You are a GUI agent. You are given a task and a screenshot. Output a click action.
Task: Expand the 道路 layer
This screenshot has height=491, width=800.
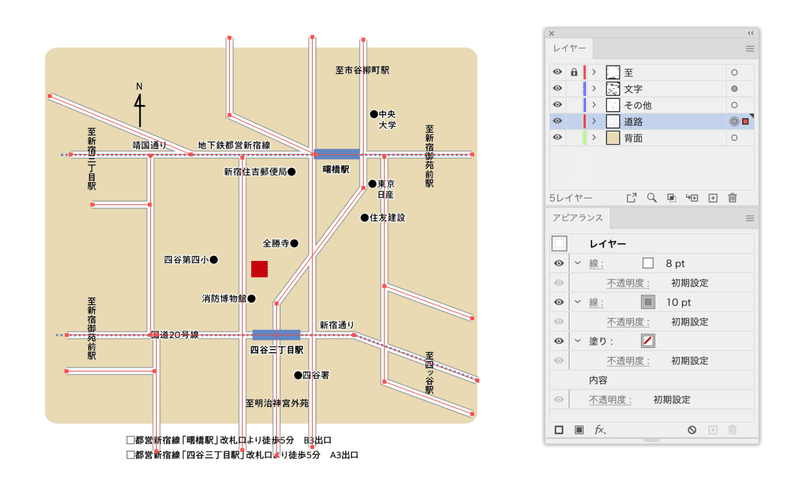coord(594,121)
